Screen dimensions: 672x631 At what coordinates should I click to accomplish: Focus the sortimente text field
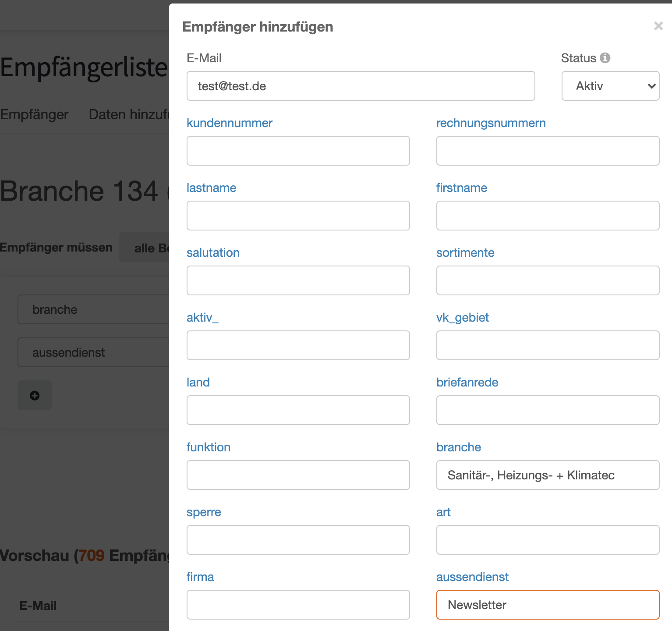click(548, 280)
